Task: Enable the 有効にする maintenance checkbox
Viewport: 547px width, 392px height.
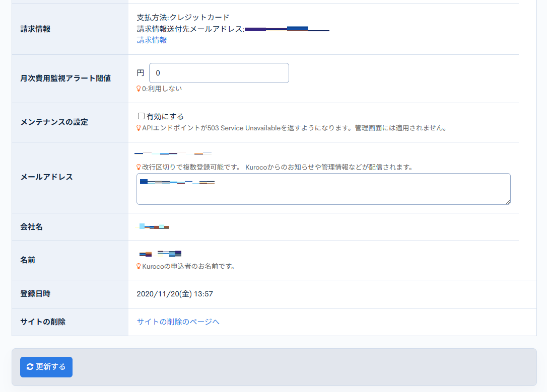Action: pos(142,116)
